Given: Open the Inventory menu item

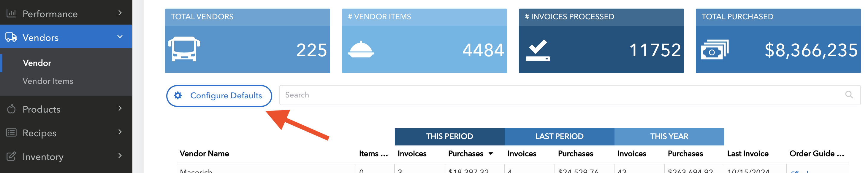Looking at the screenshot, I should 66,156.
